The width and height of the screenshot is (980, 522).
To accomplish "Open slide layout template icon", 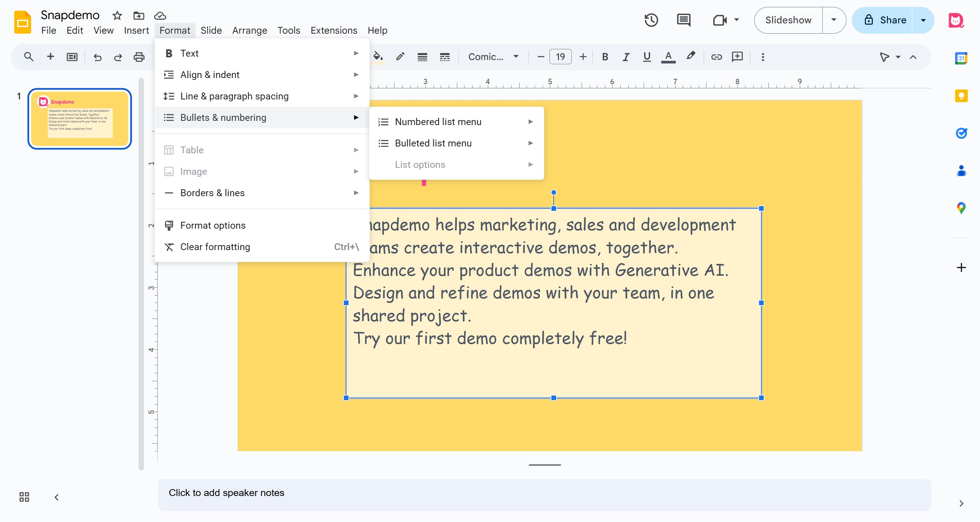I will [x=72, y=57].
